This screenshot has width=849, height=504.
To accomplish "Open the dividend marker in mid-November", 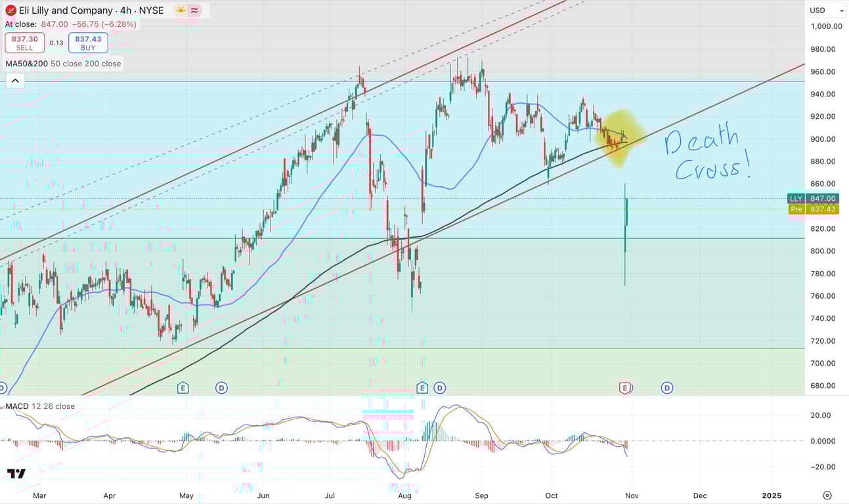I will [667, 388].
